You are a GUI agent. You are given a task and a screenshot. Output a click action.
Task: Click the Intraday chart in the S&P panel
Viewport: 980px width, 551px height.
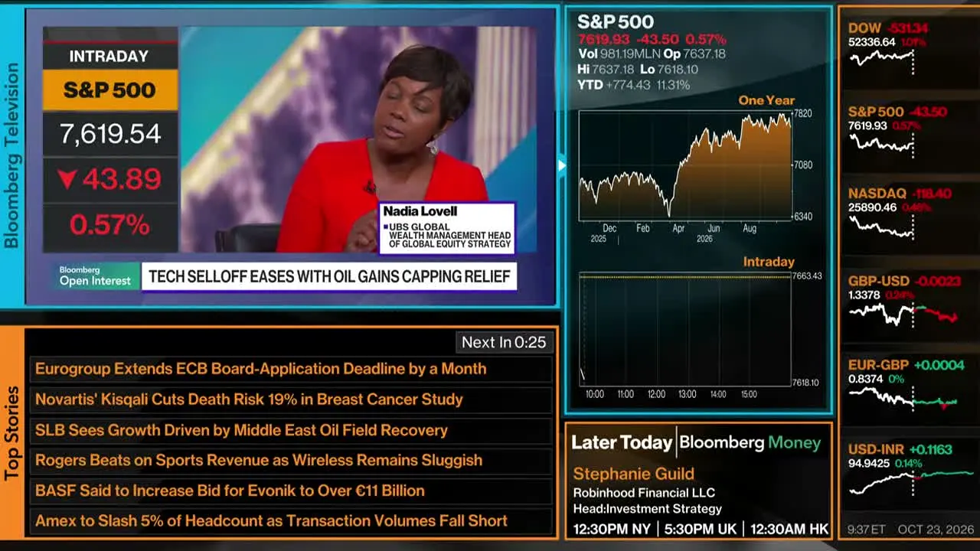685,329
